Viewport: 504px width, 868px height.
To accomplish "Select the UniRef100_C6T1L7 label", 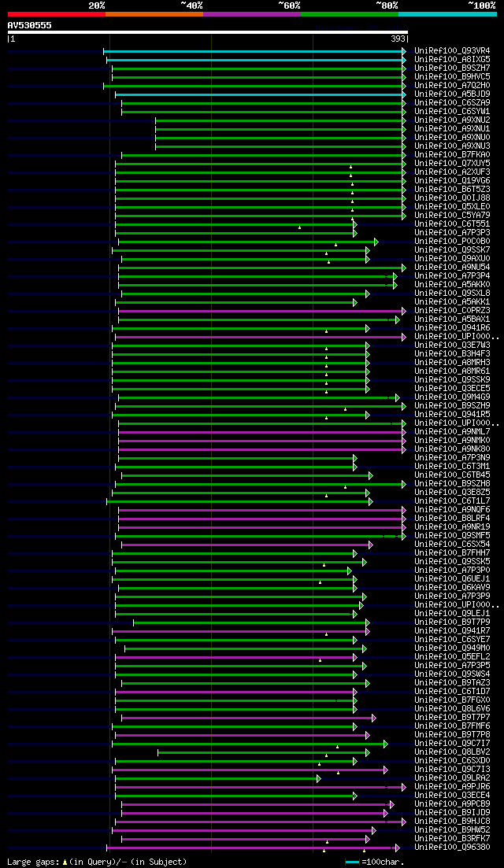I will (452, 501).
